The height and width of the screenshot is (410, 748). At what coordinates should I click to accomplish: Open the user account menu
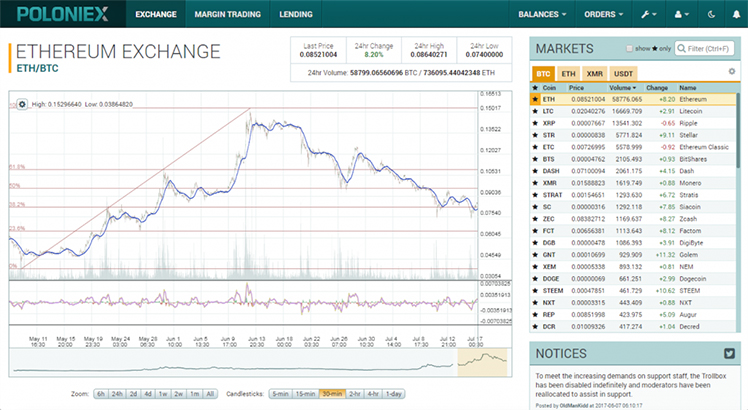[681, 14]
